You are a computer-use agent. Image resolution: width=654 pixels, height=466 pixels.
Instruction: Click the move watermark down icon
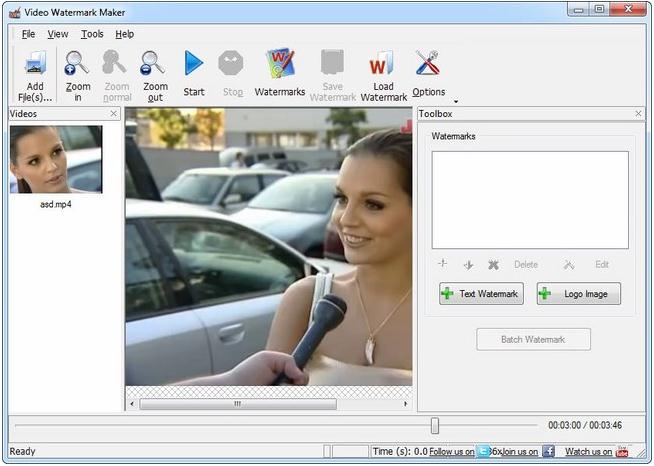468,264
